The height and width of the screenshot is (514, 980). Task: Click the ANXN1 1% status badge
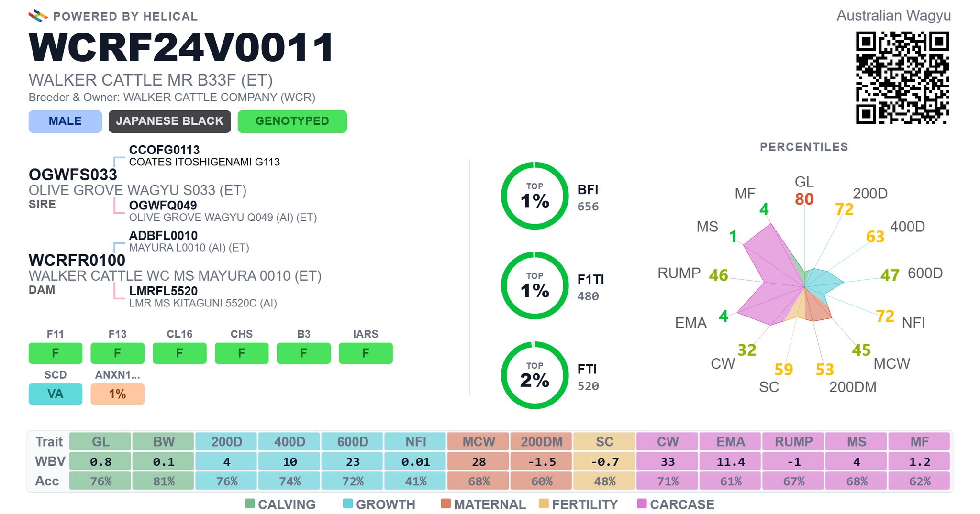[x=117, y=394]
